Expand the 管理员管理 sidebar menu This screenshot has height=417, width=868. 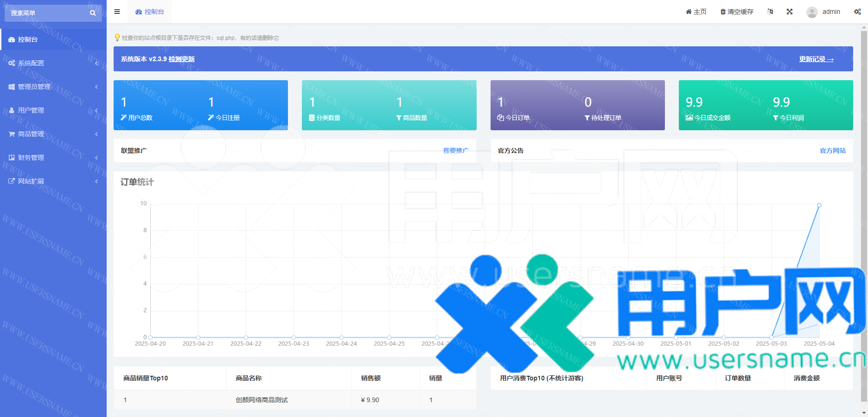(x=34, y=87)
